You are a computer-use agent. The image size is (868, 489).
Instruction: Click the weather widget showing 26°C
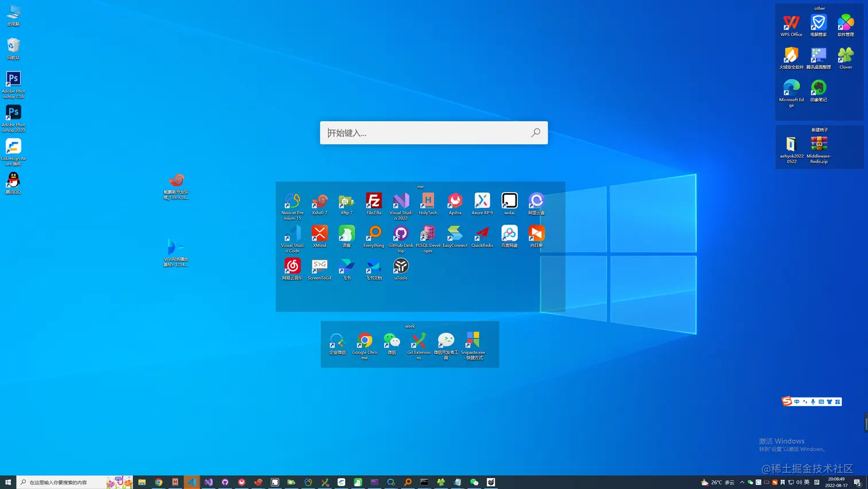718,482
